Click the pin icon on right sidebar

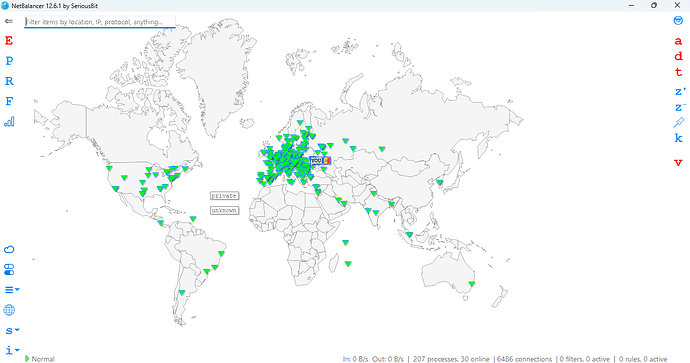679,123
